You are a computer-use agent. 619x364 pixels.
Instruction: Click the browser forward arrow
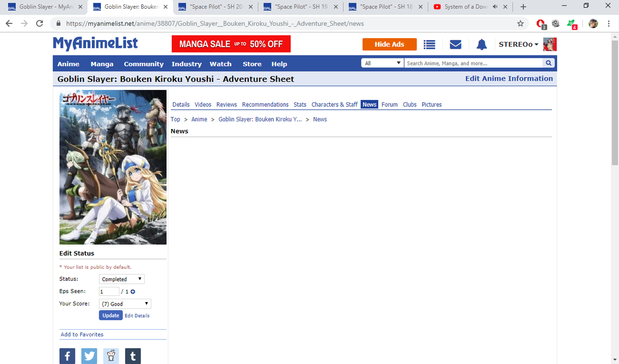coord(24,23)
